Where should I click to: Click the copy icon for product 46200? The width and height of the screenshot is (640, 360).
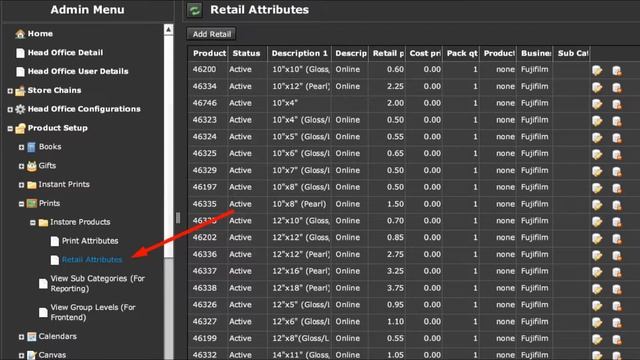pyautogui.click(x=617, y=70)
